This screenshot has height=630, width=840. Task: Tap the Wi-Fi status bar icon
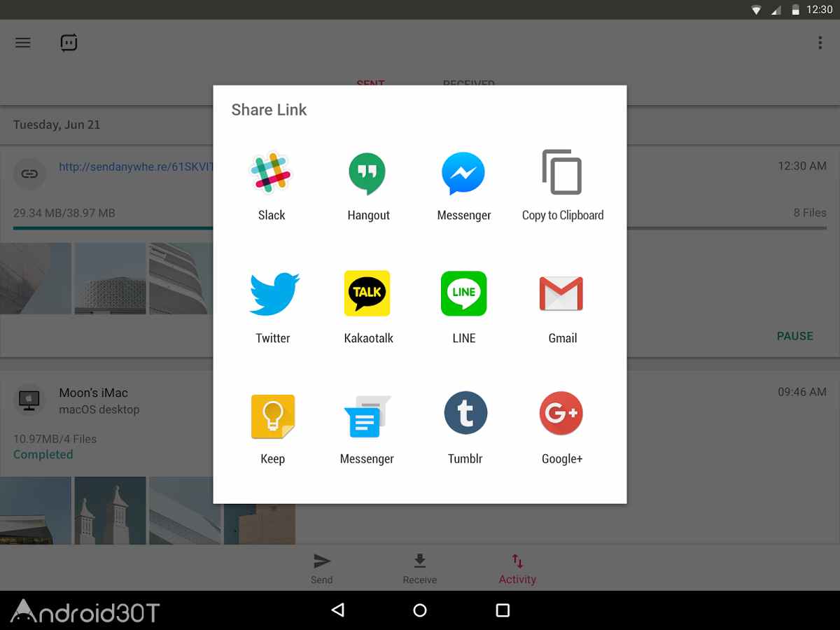click(x=756, y=10)
